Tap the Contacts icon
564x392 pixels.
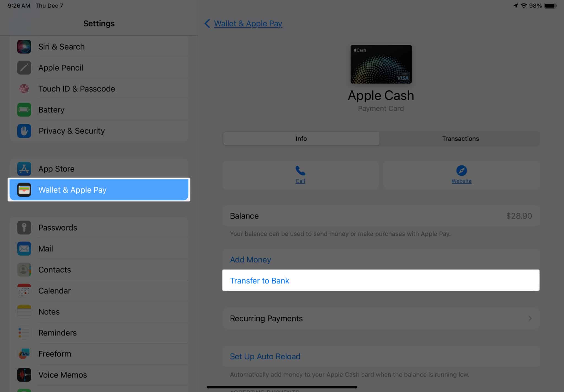pos(24,270)
